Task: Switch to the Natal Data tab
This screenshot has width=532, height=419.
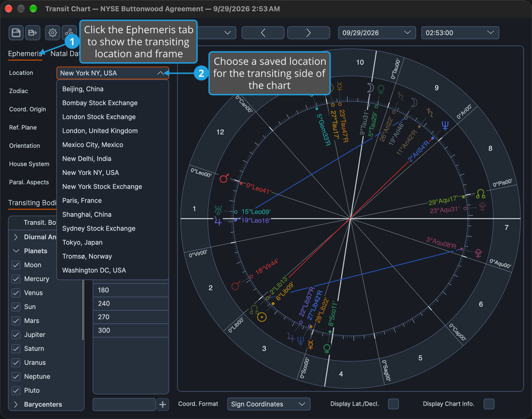Action: [64, 54]
